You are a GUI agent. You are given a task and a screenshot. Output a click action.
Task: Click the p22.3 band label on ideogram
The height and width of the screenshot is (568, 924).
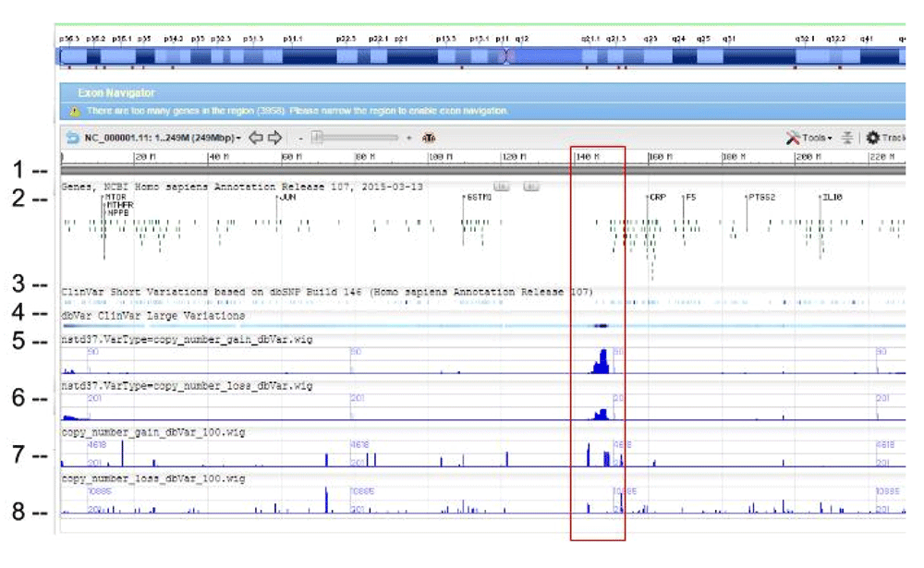(346, 39)
